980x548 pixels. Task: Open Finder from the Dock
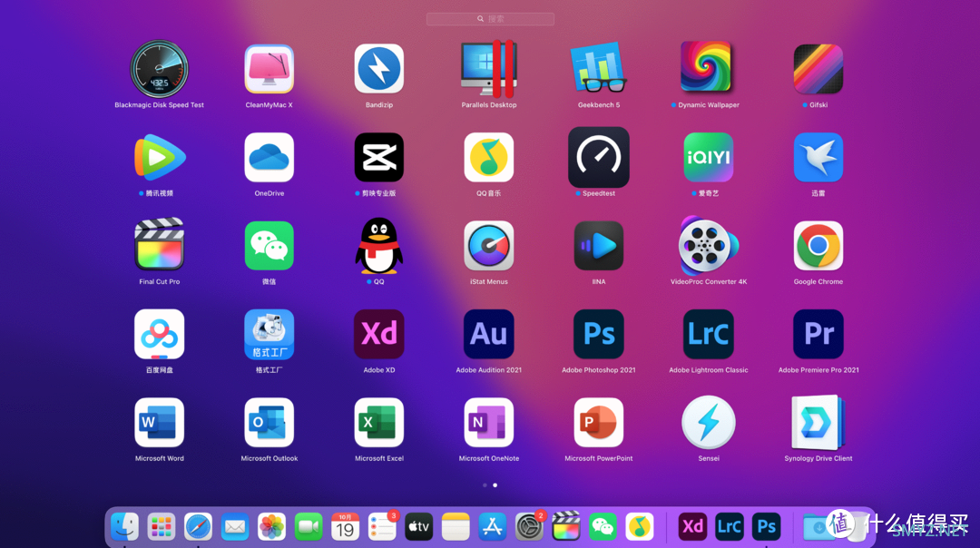pyautogui.click(x=124, y=527)
